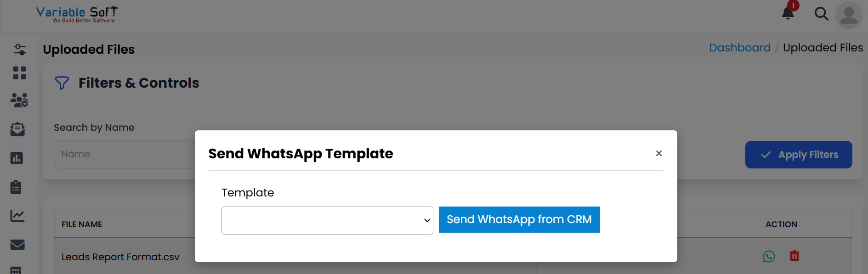Viewport: 868px width, 274px height.
Task: Open the Template selection dropdown
Action: [x=327, y=220]
